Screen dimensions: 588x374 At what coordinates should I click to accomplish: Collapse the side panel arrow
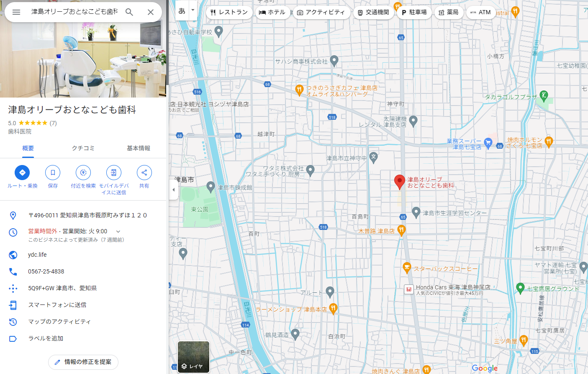click(174, 190)
